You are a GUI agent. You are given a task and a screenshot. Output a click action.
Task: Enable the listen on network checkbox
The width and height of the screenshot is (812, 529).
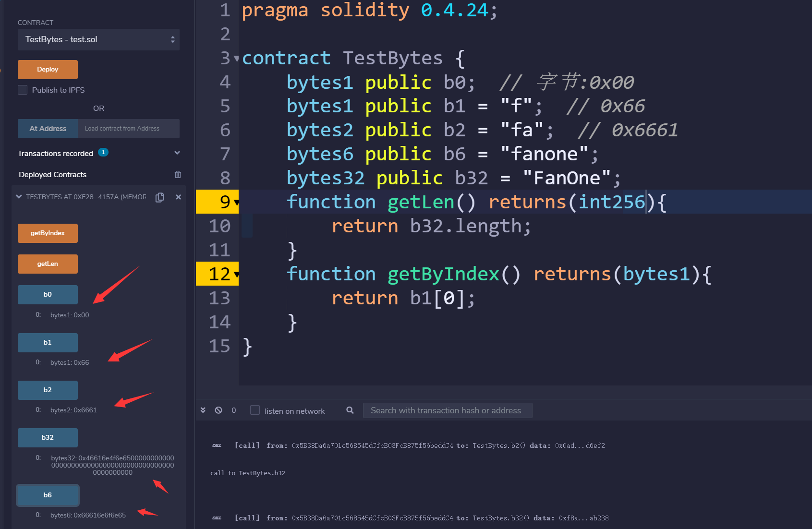click(255, 410)
